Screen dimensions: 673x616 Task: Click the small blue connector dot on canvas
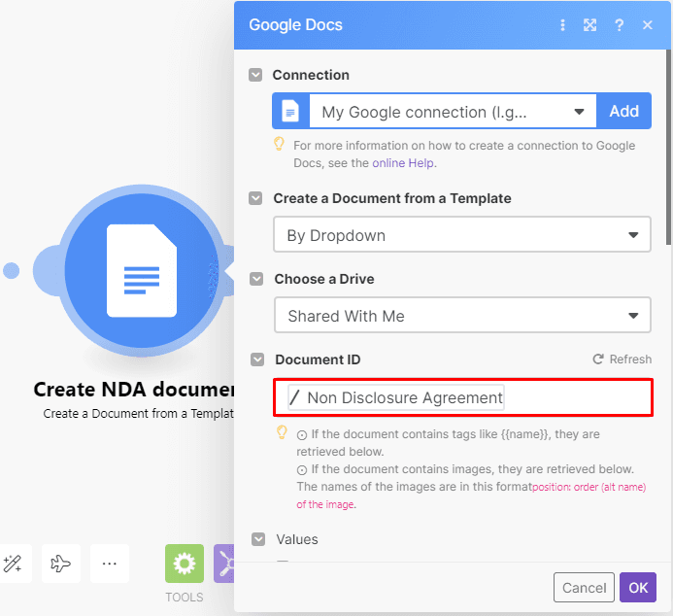click(11, 270)
